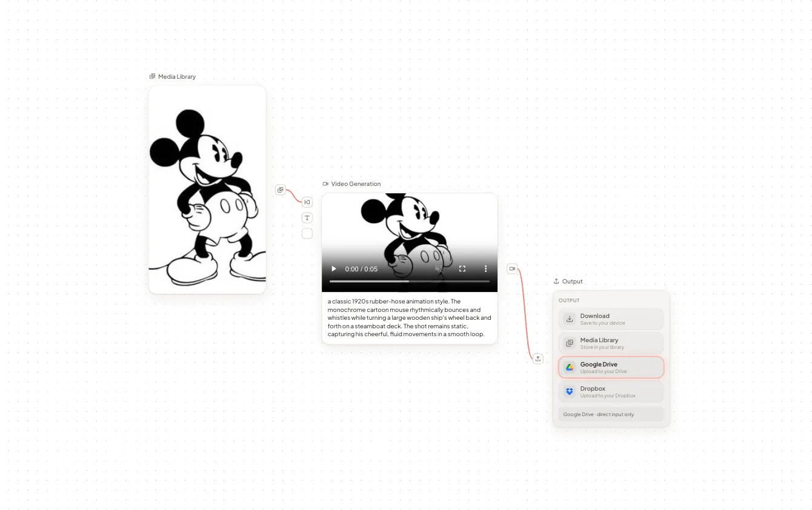Screen dimensions: 812x510
Task: Open the video player's three-dot menu
Action: [x=485, y=268]
